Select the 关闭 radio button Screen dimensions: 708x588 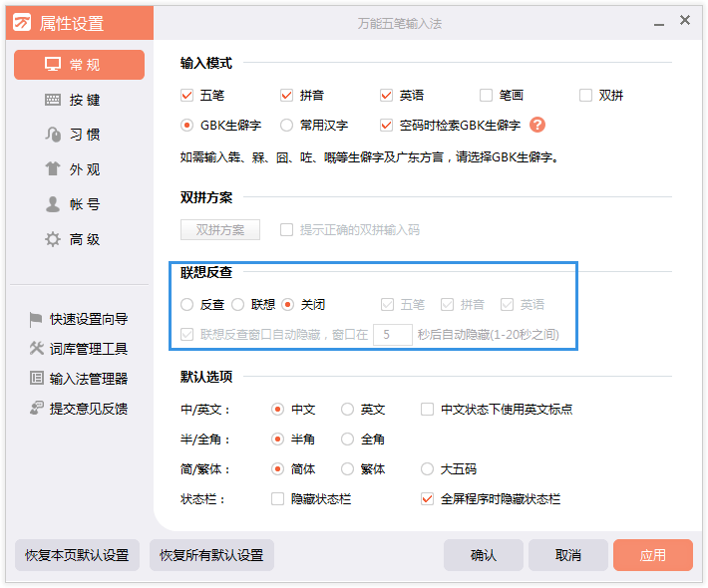(x=287, y=305)
